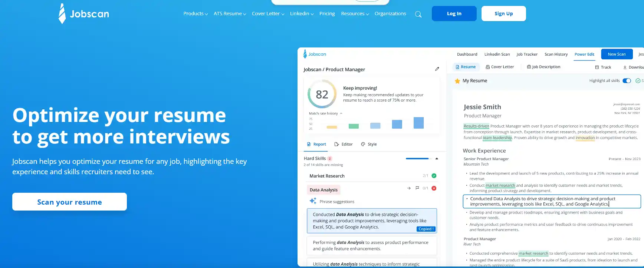Open the Linkedin Scan tab
The image size is (644, 268).
[x=497, y=54]
